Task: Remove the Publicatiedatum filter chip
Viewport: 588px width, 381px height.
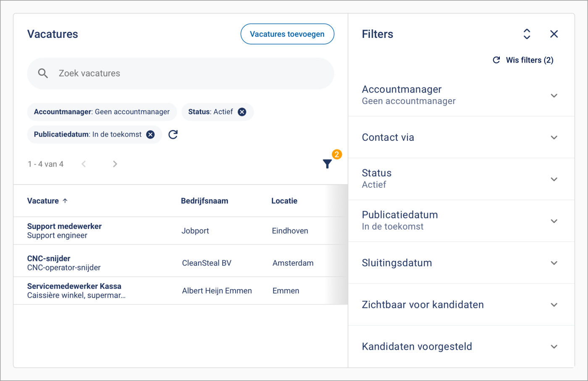Action: tap(150, 134)
